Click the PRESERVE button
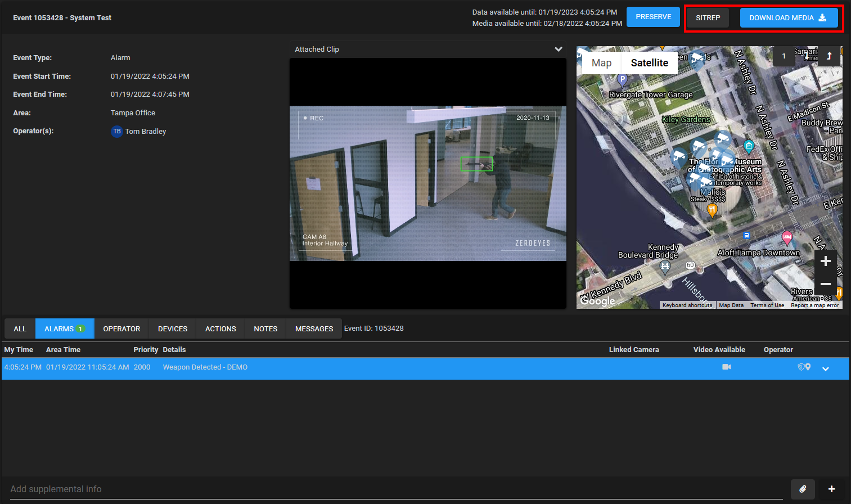This screenshot has height=504, width=851. point(653,17)
